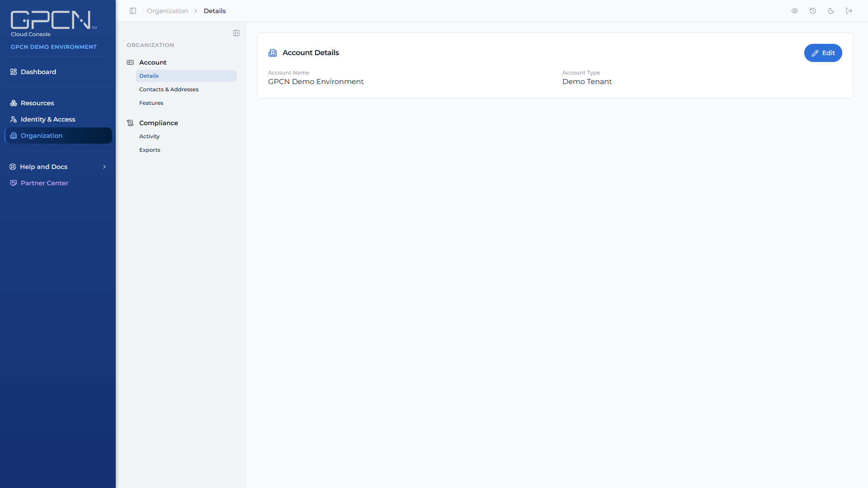Open the history clock icon
Viewport: 868px width, 488px height.
pos(813,11)
